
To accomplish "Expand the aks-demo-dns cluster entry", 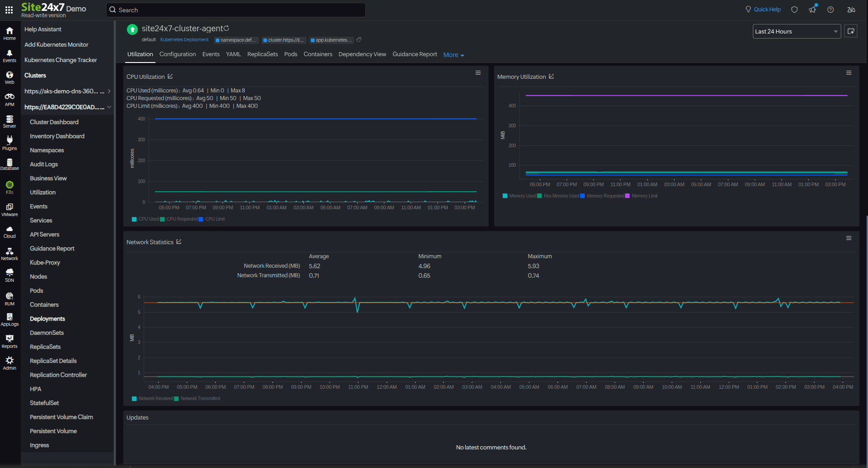I will [109, 91].
